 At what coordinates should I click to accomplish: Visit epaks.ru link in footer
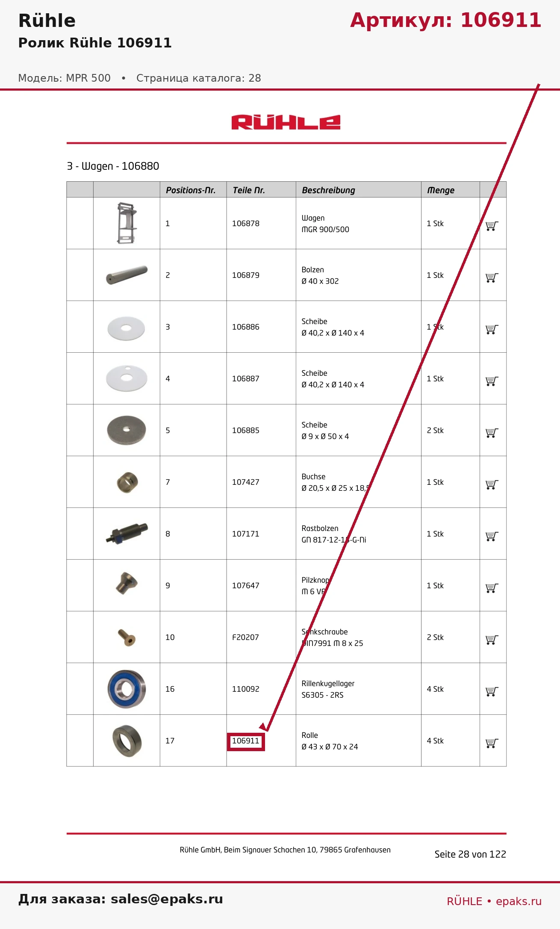(x=519, y=901)
